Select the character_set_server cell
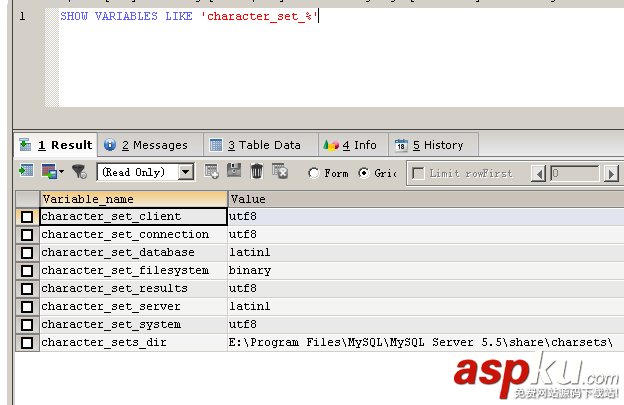The width and height of the screenshot is (624, 405). [134, 306]
